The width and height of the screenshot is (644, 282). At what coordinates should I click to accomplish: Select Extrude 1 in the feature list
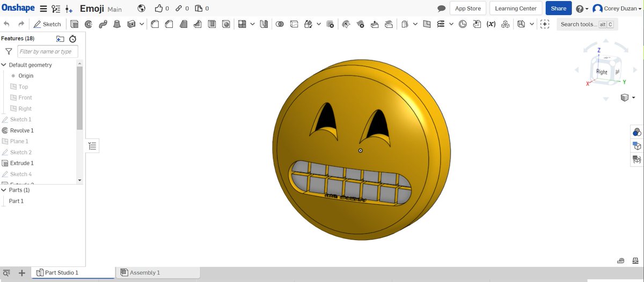pyautogui.click(x=22, y=163)
